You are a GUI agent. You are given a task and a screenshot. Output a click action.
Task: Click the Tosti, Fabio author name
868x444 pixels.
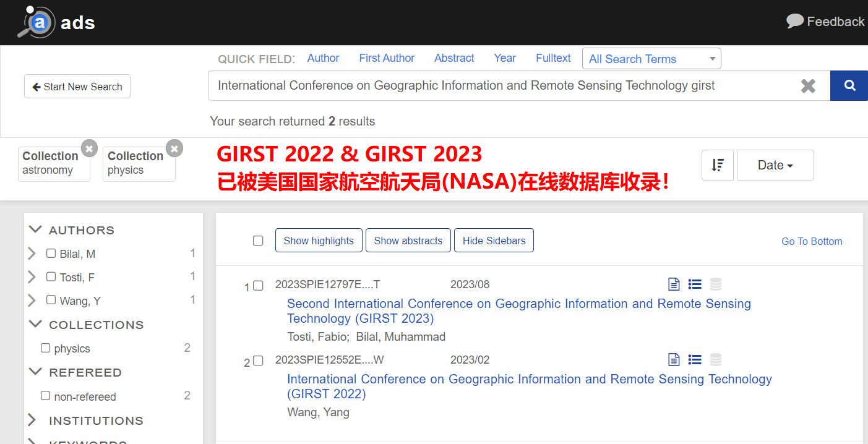coord(318,337)
